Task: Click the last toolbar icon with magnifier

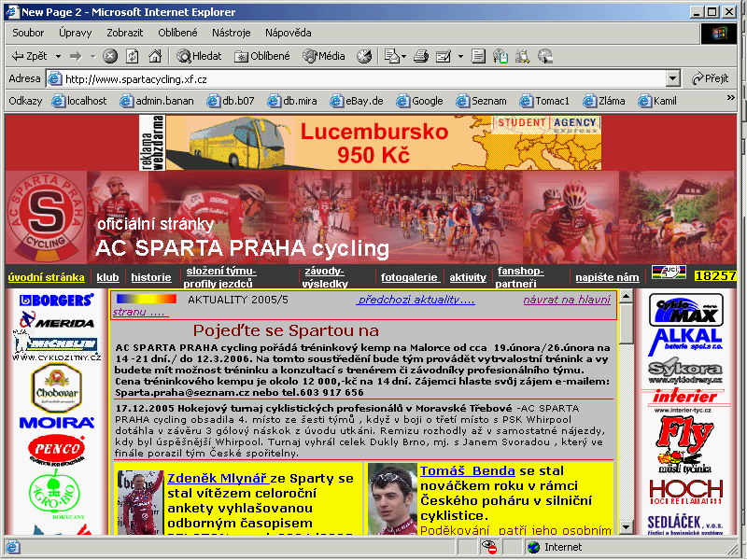Action: coord(545,56)
